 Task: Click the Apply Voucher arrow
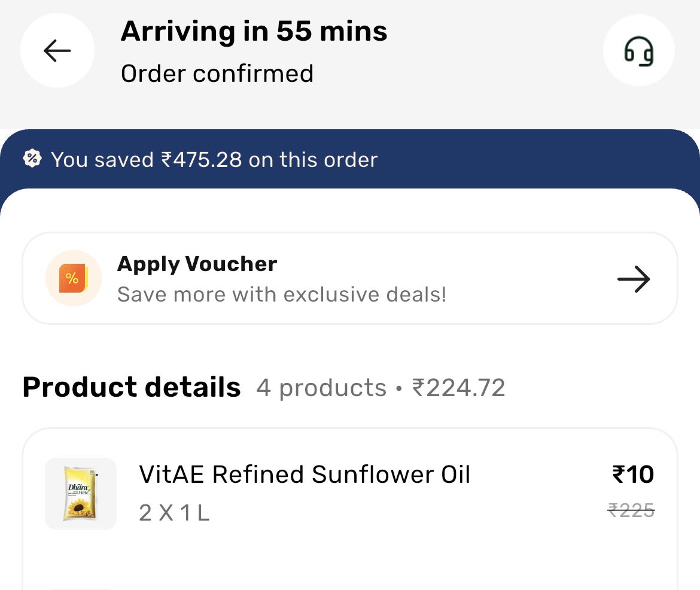click(x=634, y=279)
